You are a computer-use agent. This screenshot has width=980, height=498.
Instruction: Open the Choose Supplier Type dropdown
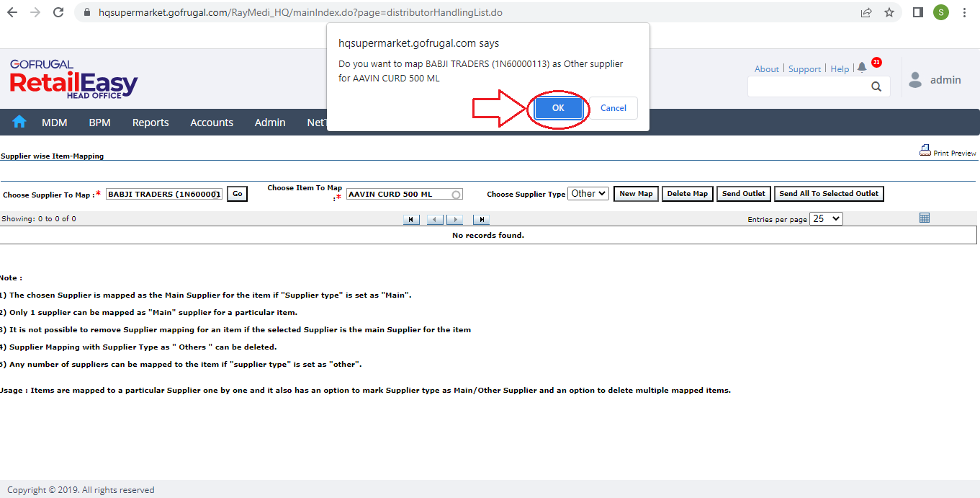coord(588,193)
